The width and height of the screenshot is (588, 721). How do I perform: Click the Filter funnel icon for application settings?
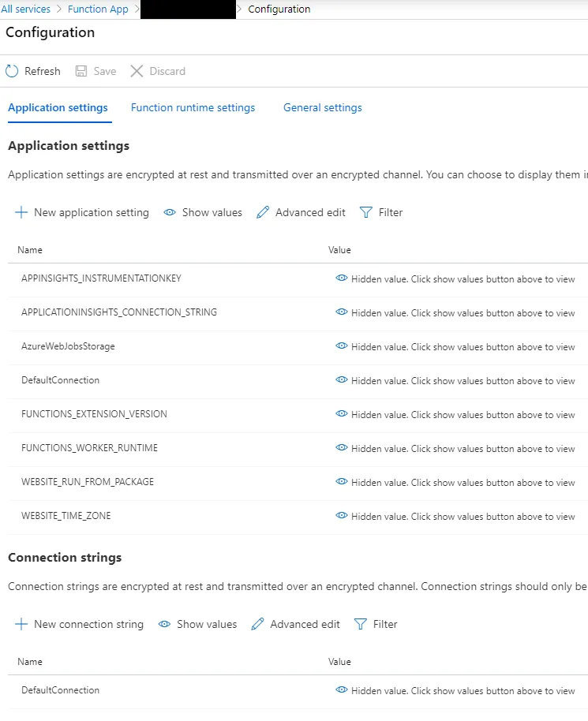pyautogui.click(x=365, y=212)
